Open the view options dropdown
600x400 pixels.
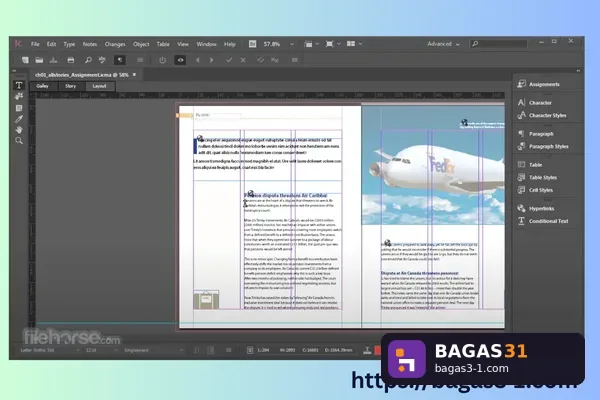coord(311,44)
